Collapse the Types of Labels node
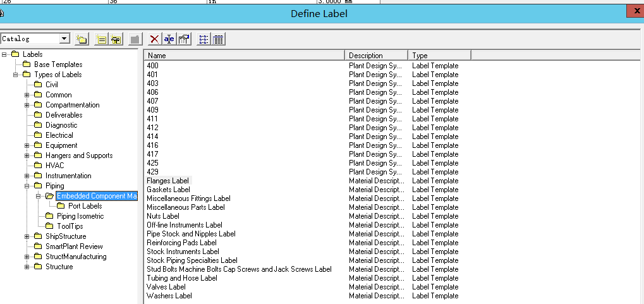 [16, 75]
